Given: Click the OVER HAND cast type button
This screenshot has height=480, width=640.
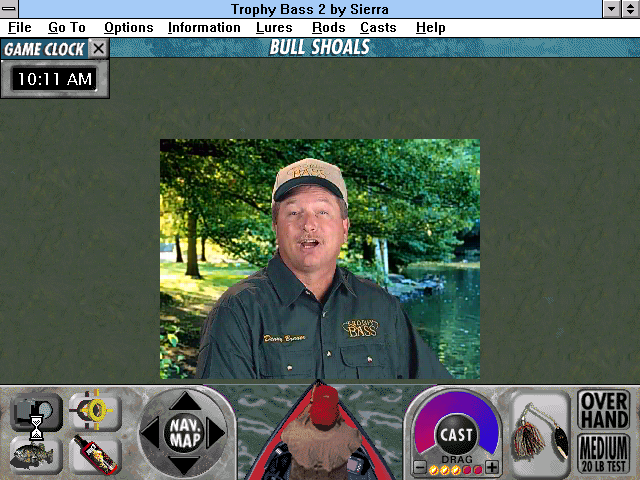Looking at the screenshot, I should point(604,411).
